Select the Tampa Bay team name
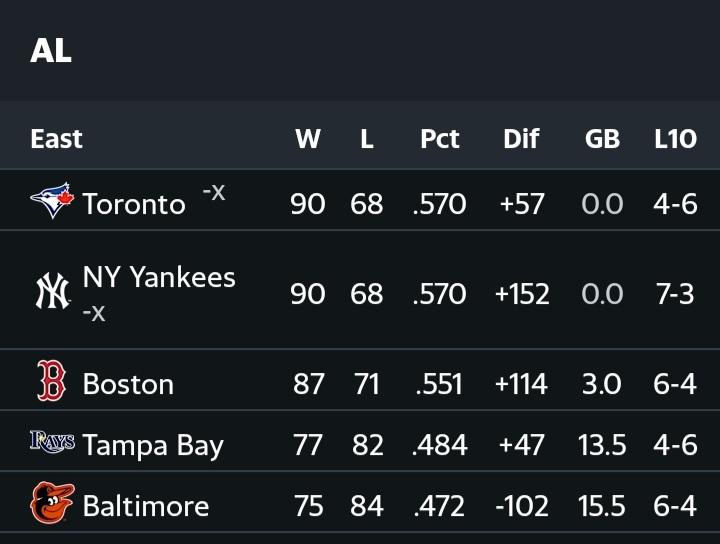The height and width of the screenshot is (544, 720). coord(153,445)
